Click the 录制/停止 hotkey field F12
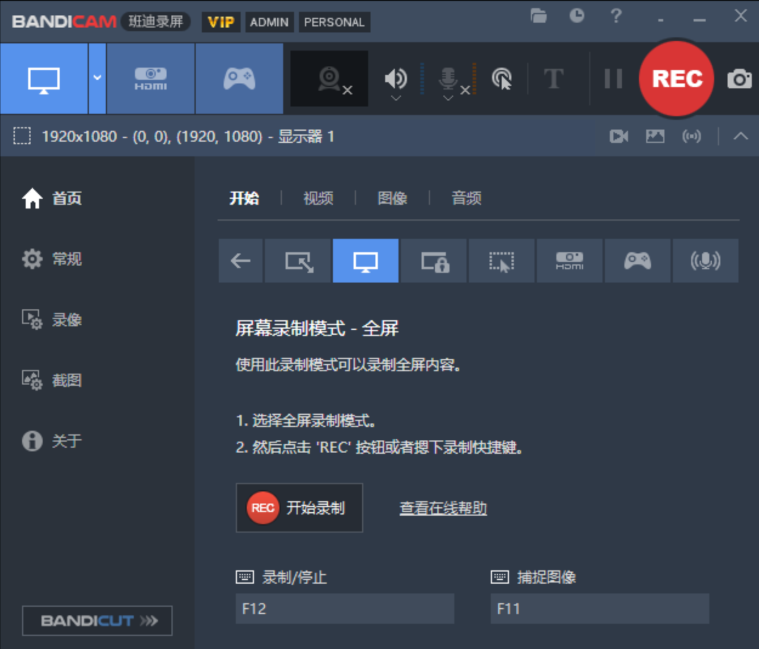Image resolution: width=759 pixels, height=649 pixels. click(x=344, y=608)
